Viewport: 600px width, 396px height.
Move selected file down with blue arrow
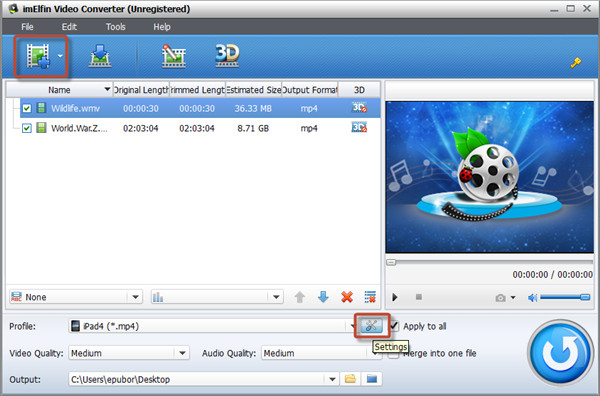tap(323, 297)
